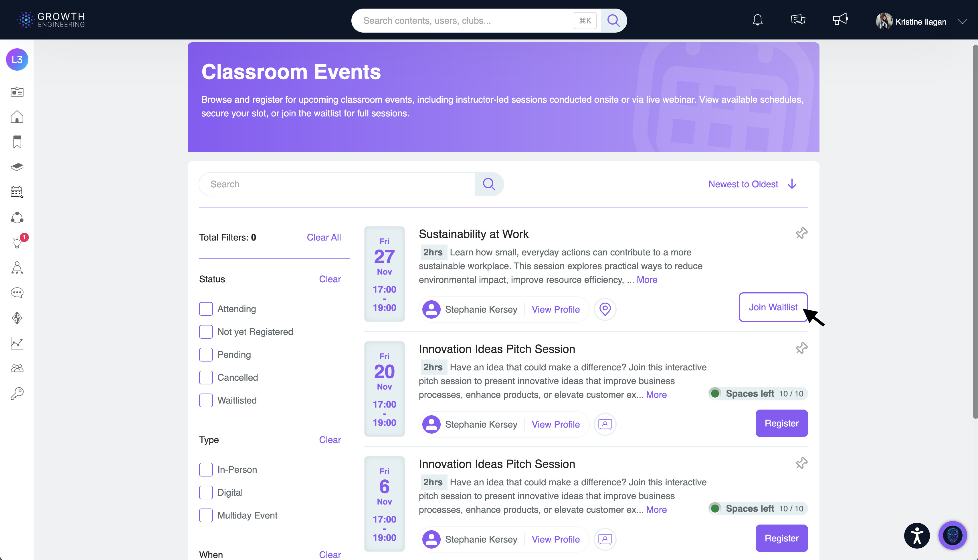Open the key icon in sidebar
Screen dimensions: 978x560
(17, 393)
